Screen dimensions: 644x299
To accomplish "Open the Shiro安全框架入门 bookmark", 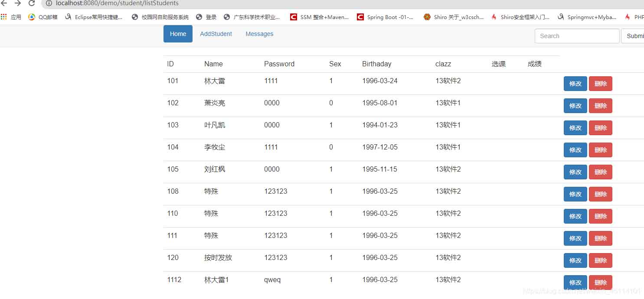I will point(520,17).
